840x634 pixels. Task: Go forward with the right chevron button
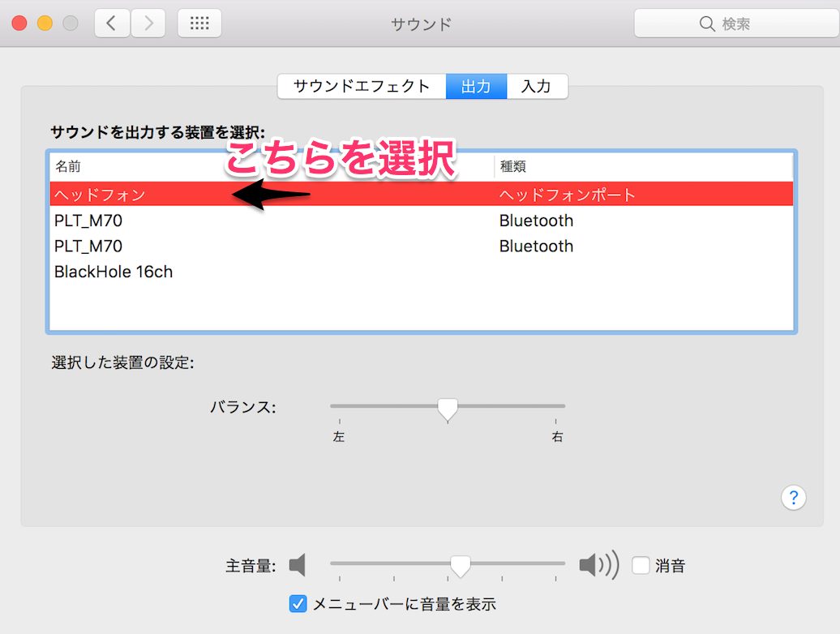point(148,23)
